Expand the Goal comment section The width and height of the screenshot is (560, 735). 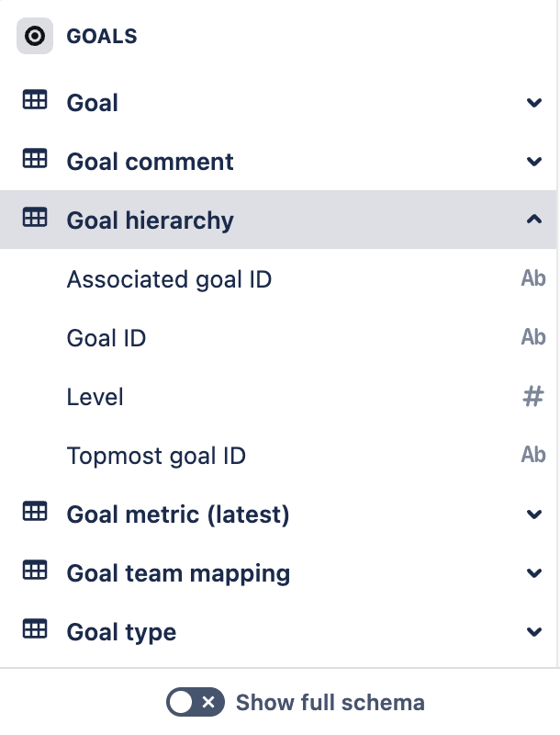coord(533,161)
